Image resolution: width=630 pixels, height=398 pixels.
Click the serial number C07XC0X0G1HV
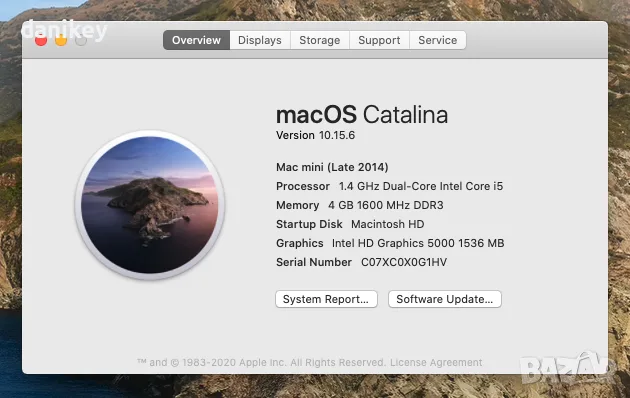[404, 262]
